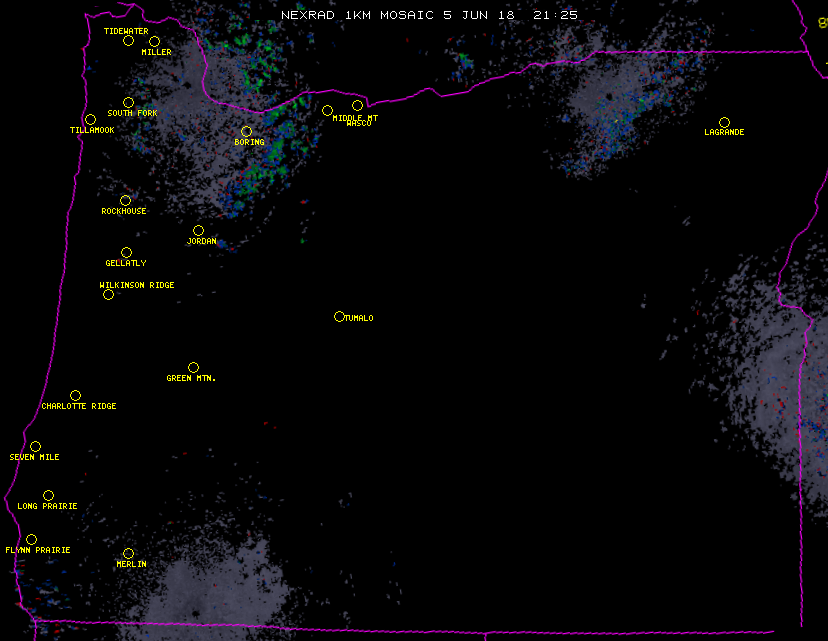Screen dimensions: 828x641
Task: Click the South Fork station circle
Action: coord(128,103)
